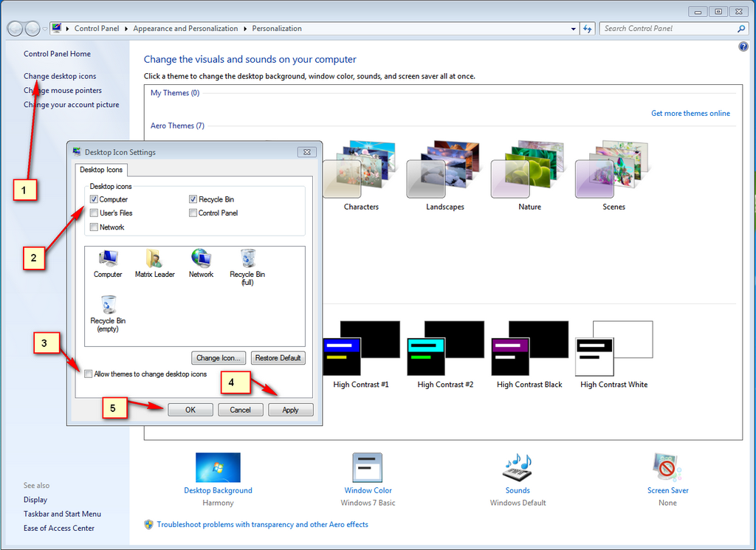
Task: Click the Control Panel icon in address bar
Action: (x=56, y=28)
